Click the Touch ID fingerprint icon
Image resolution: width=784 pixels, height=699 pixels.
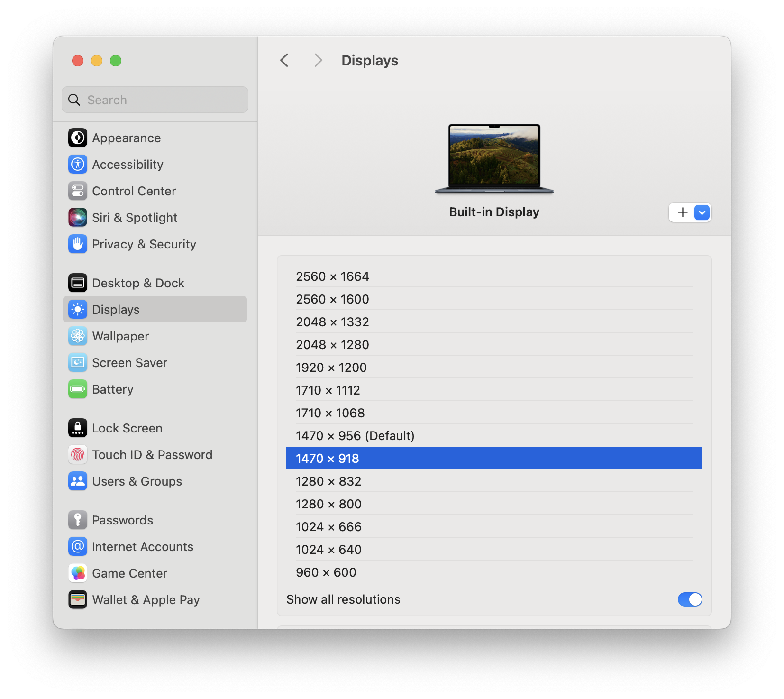[78, 455]
